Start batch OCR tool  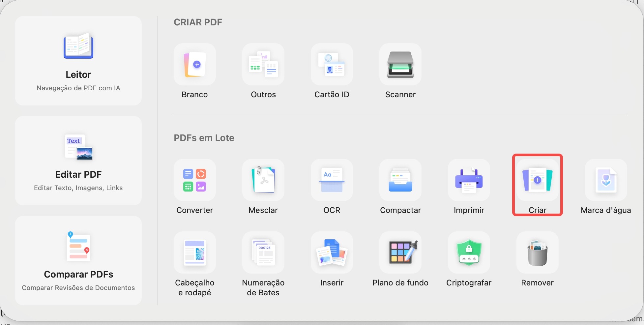pyautogui.click(x=332, y=180)
